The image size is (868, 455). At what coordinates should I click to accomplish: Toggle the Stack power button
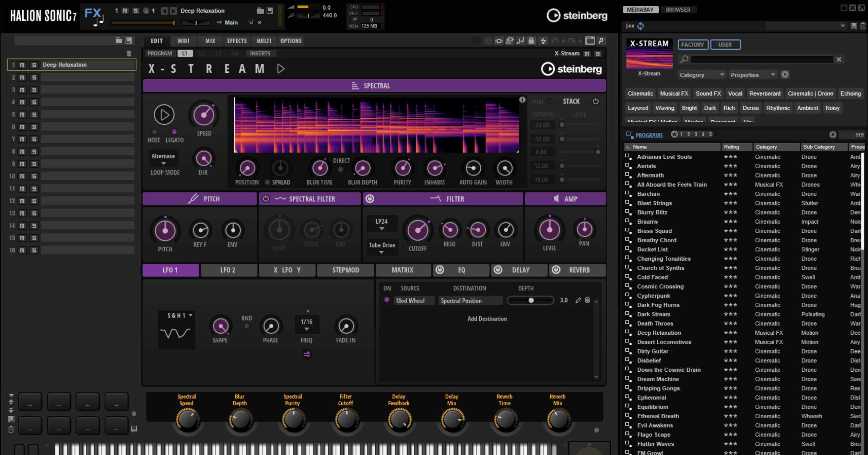pos(596,101)
